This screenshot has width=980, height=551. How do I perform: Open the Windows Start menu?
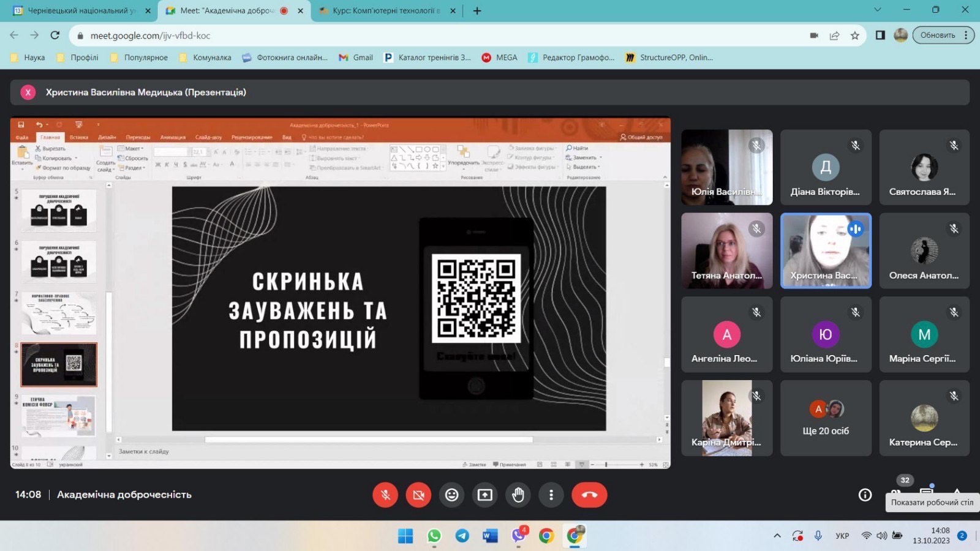405,536
